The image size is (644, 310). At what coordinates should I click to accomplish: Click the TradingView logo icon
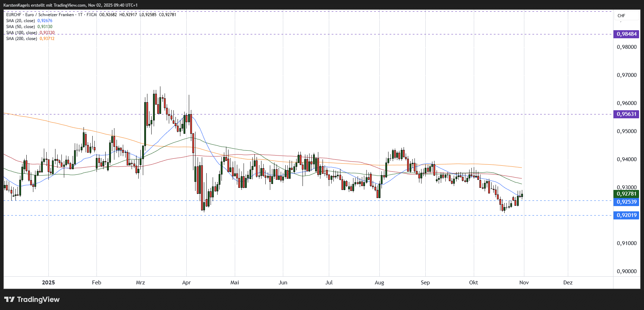9,299
